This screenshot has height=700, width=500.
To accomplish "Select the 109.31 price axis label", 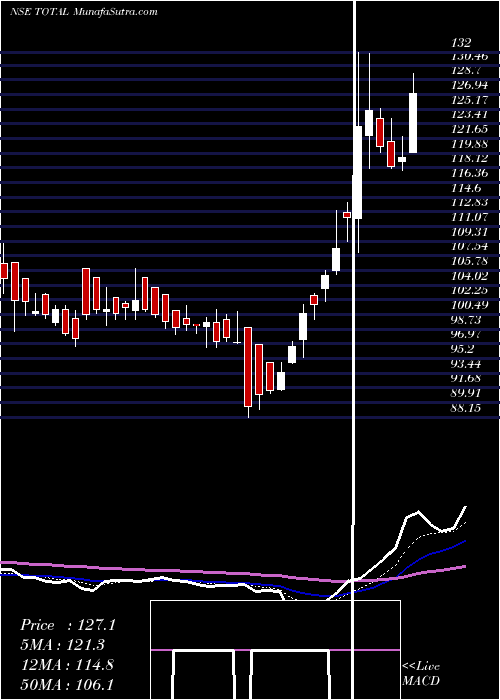I will tap(469, 232).
